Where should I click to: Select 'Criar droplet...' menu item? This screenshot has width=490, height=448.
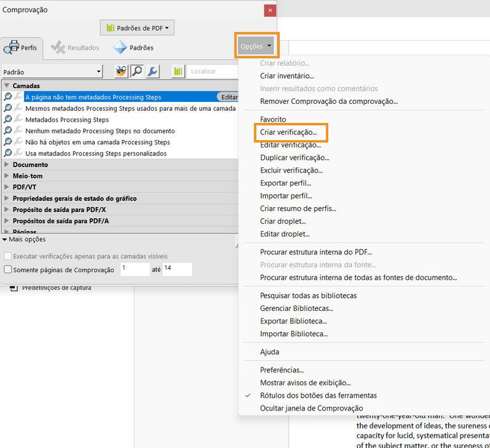coord(283,221)
